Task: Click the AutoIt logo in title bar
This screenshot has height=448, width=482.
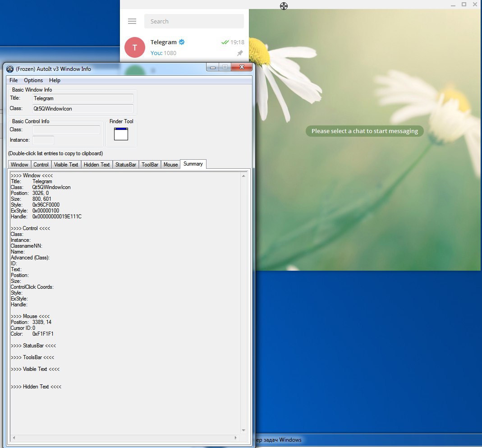Action: 10,69
